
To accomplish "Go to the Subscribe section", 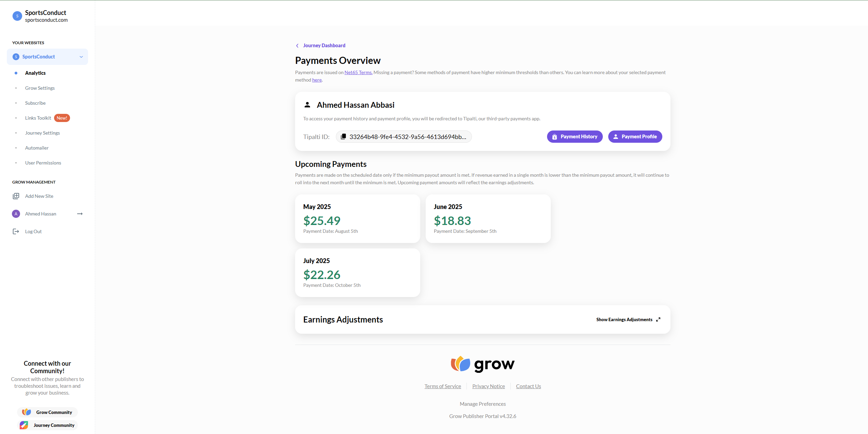I will tap(35, 103).
